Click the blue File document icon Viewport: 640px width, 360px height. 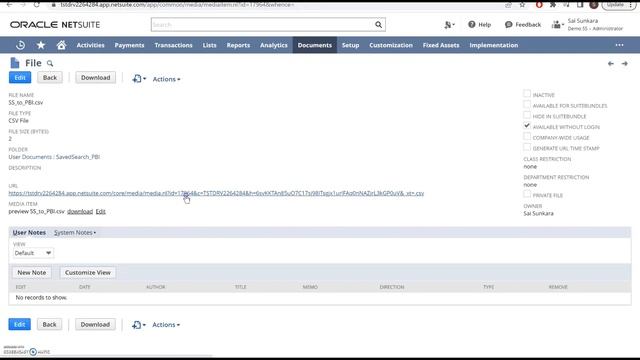pos(15,63)
